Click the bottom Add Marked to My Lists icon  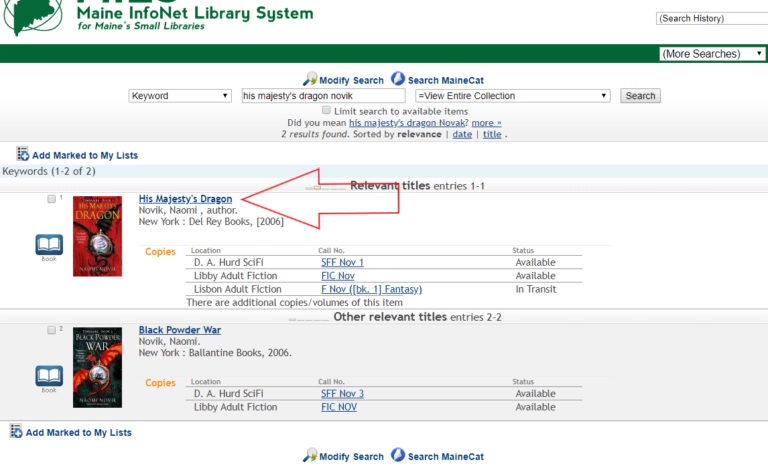[x=16, y=431]
